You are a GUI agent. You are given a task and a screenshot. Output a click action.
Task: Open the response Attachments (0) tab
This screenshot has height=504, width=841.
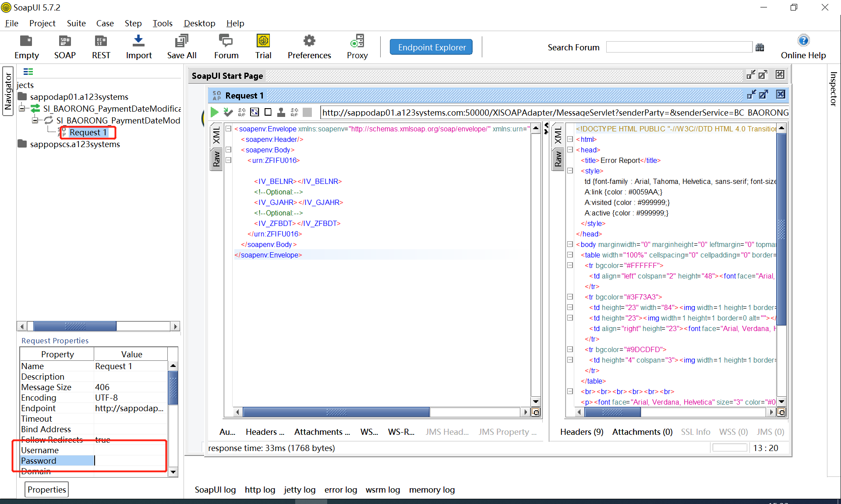(642, 432)
